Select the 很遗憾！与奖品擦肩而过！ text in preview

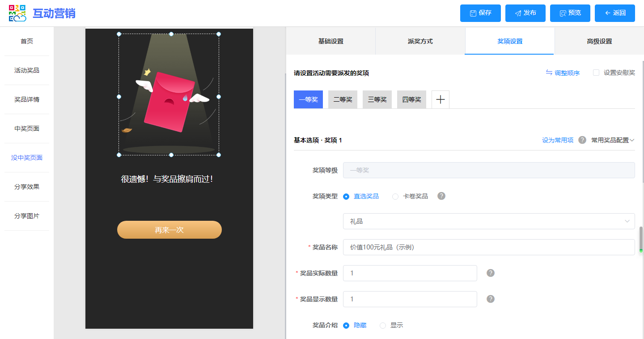(167, 179)
